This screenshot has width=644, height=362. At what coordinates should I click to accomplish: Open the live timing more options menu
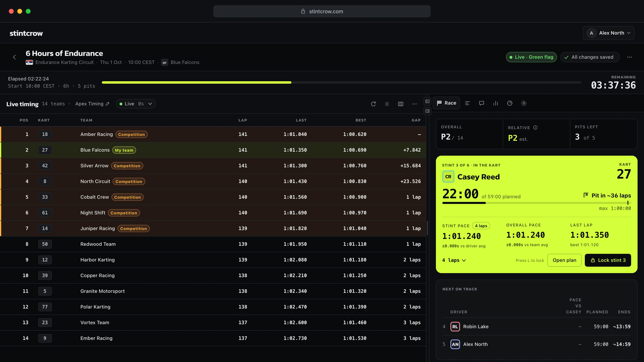coord(414,104)
